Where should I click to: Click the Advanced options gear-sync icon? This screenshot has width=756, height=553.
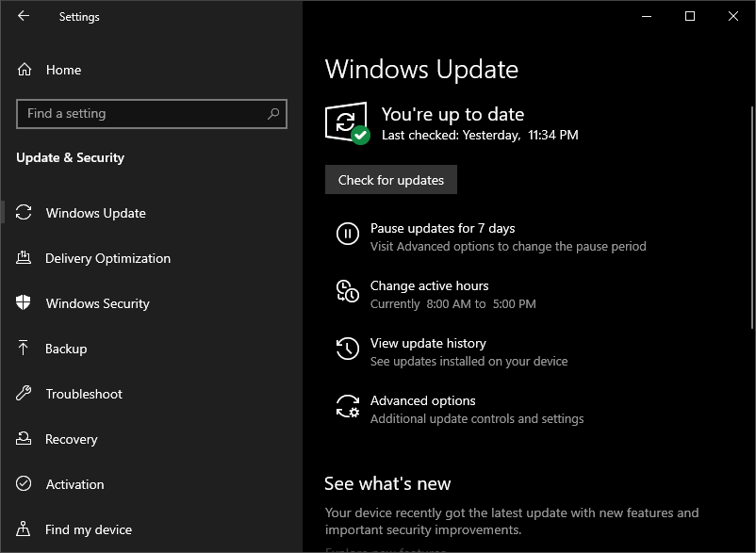point(348,406)
